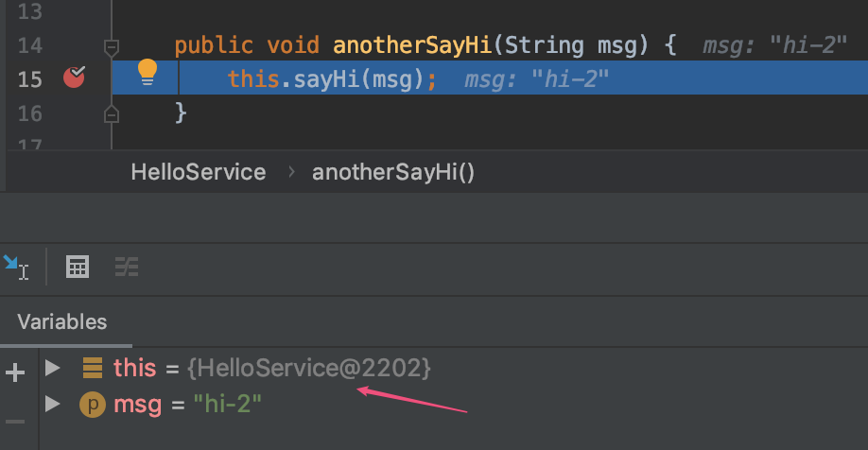Click the fold end marker on line 16
Viewport: 868px width, 450px height.
[x=112, y=113]
